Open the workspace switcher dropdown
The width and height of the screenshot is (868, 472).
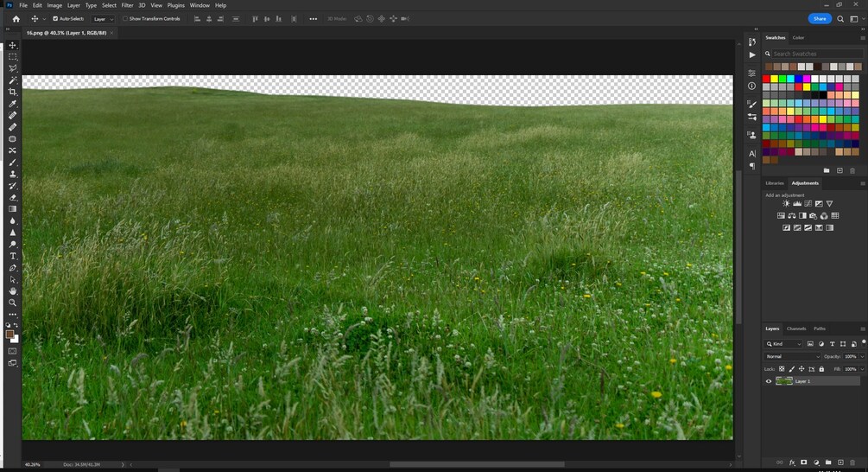(x=857, y=19)
